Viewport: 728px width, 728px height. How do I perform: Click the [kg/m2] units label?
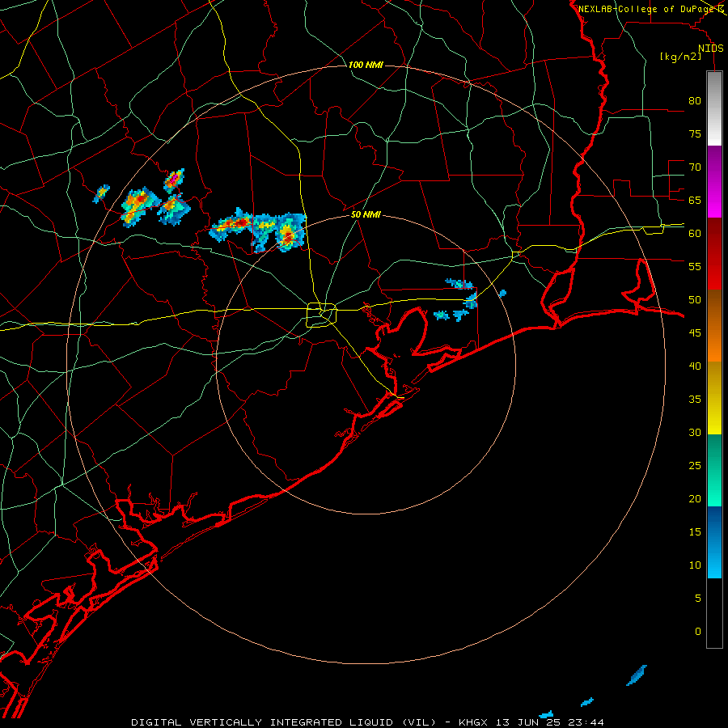(680, 57)
